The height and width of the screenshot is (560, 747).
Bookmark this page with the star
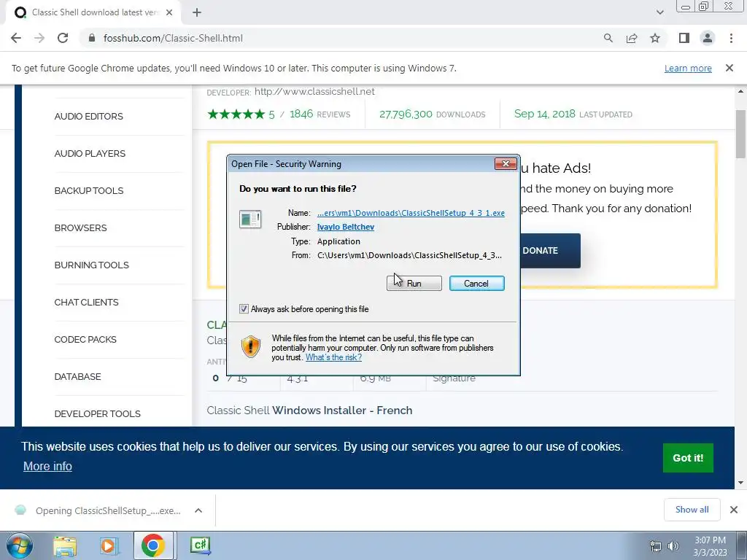coord(655,38)
